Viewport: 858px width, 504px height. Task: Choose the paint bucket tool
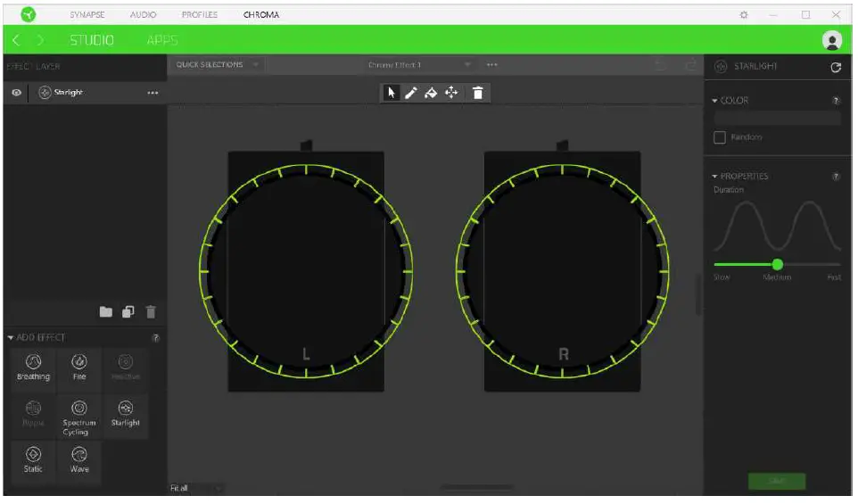(x=431, y=93)
